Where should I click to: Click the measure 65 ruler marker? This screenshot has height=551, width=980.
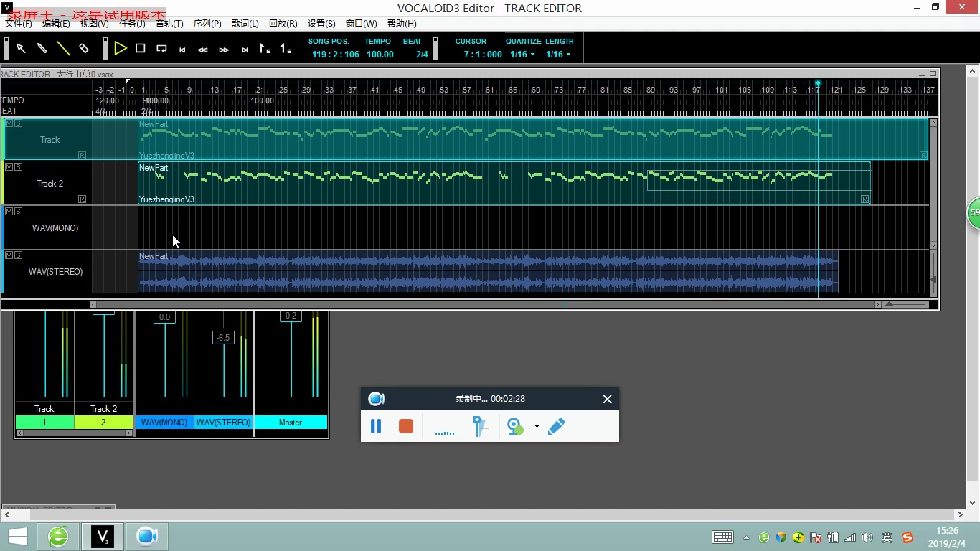(x=513, y=90)
